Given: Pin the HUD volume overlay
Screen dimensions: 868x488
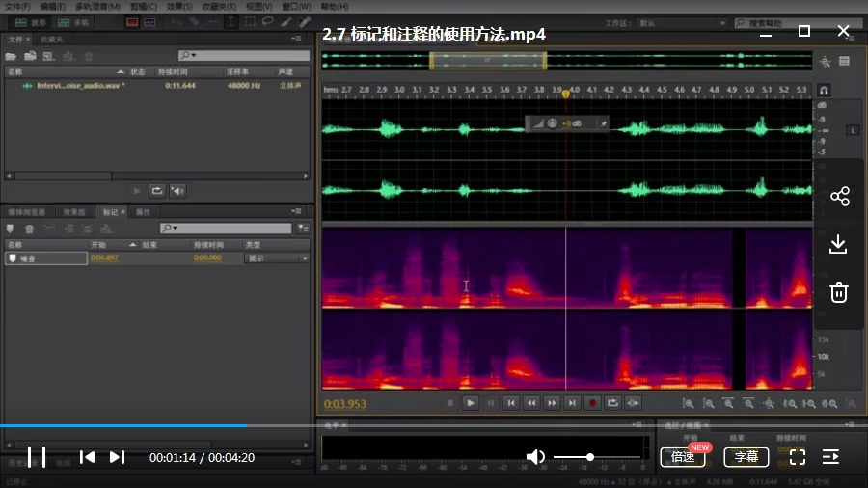Looking at the screenshot, I should [604, 123].
